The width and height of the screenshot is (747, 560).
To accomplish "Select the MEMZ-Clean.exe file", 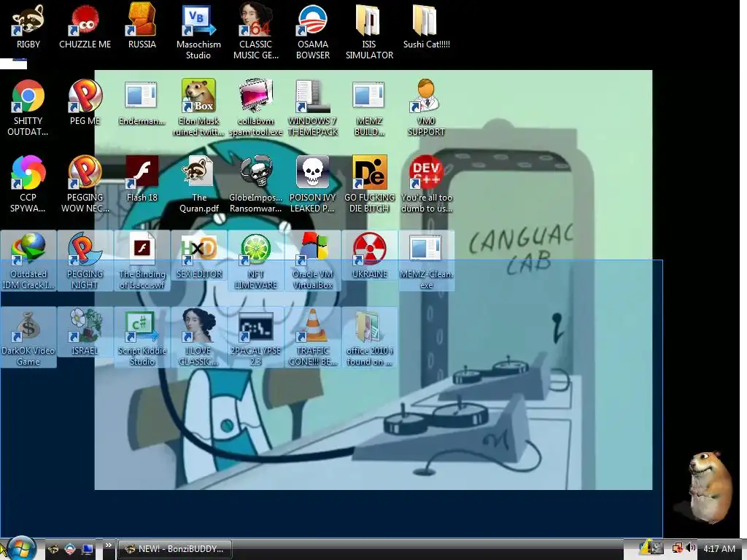I will click(x=426, y=261).
